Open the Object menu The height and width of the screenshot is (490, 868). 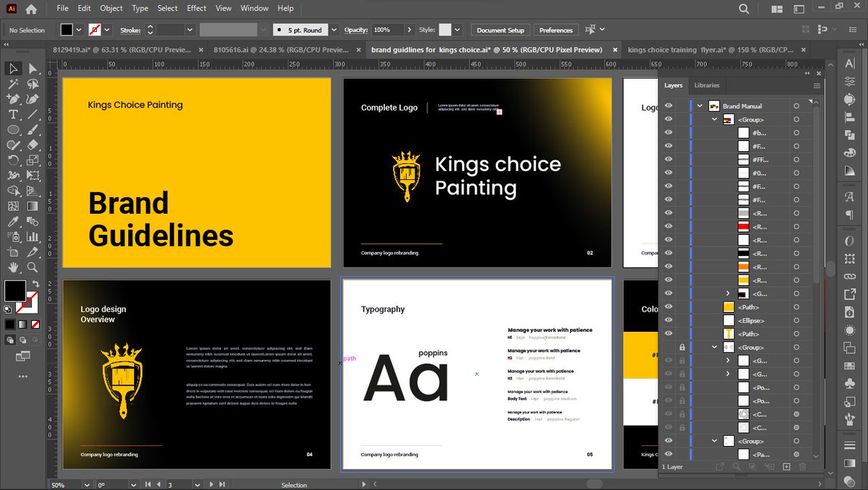pos(111,8)
